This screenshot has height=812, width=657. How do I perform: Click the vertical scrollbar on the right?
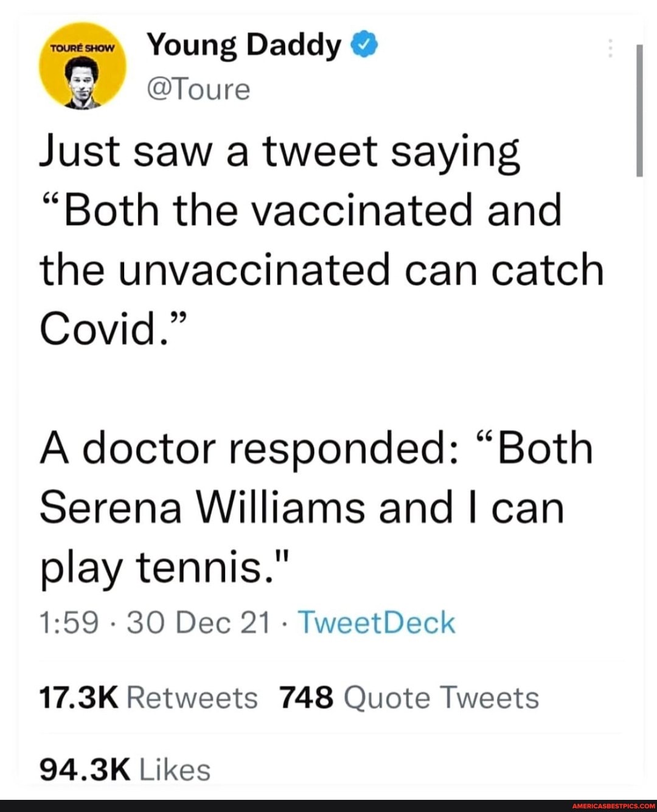coord(639,111)
